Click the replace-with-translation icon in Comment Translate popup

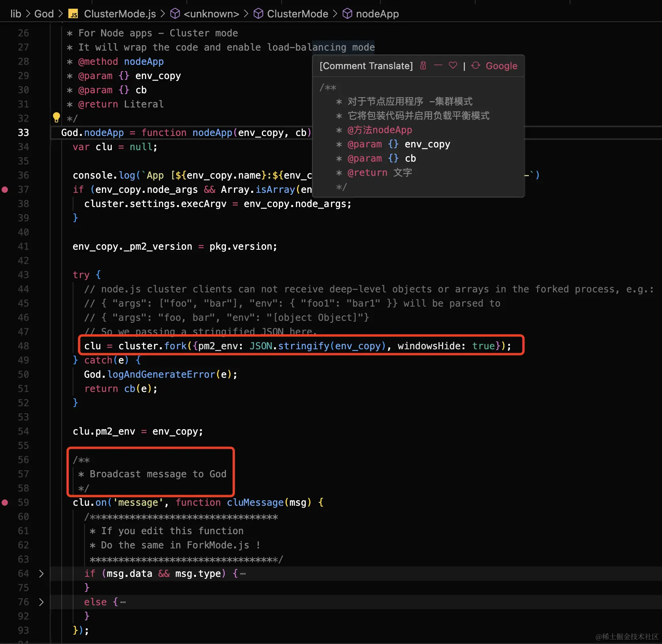point(423,66)
